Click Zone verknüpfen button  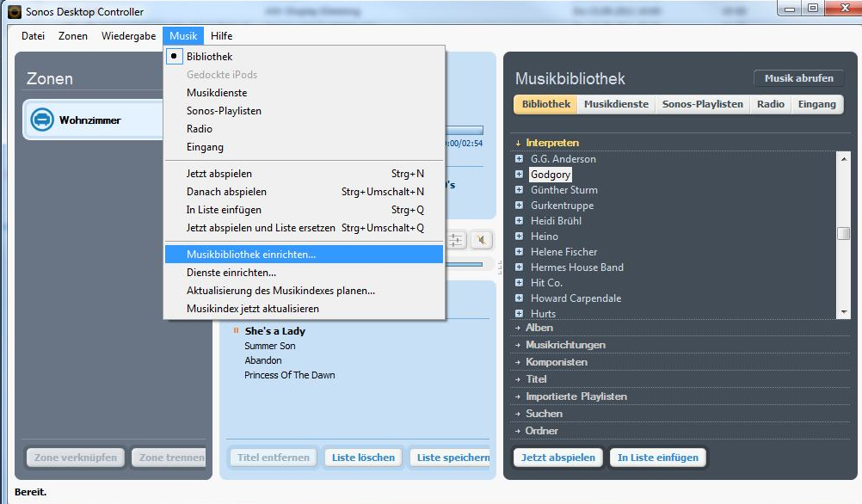[76, 458]
